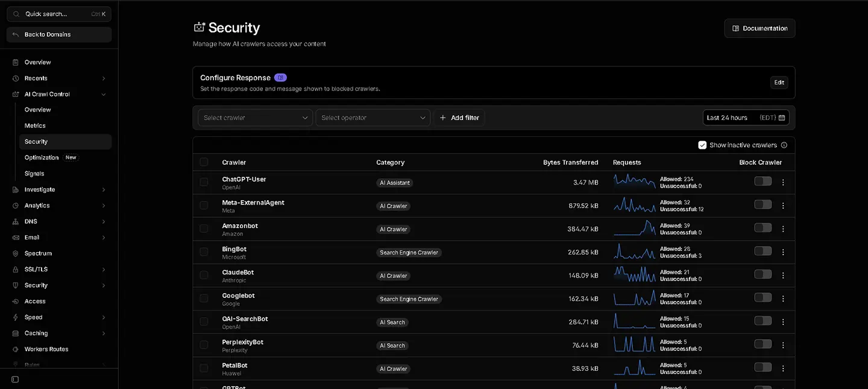Viewport: 868px width, 389px height.
Task: Expand the Investigate section chevron
Action: [104, 189]
